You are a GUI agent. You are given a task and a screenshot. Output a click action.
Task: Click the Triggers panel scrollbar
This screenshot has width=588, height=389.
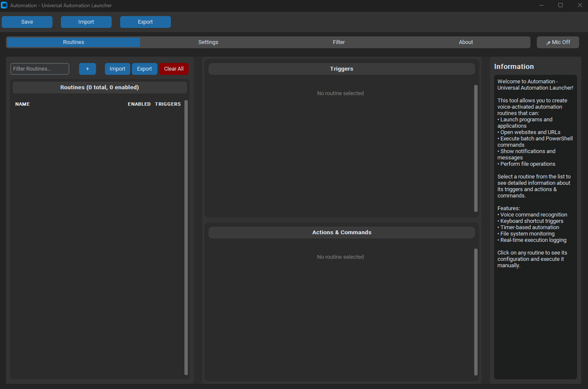[x=476, y=148]
